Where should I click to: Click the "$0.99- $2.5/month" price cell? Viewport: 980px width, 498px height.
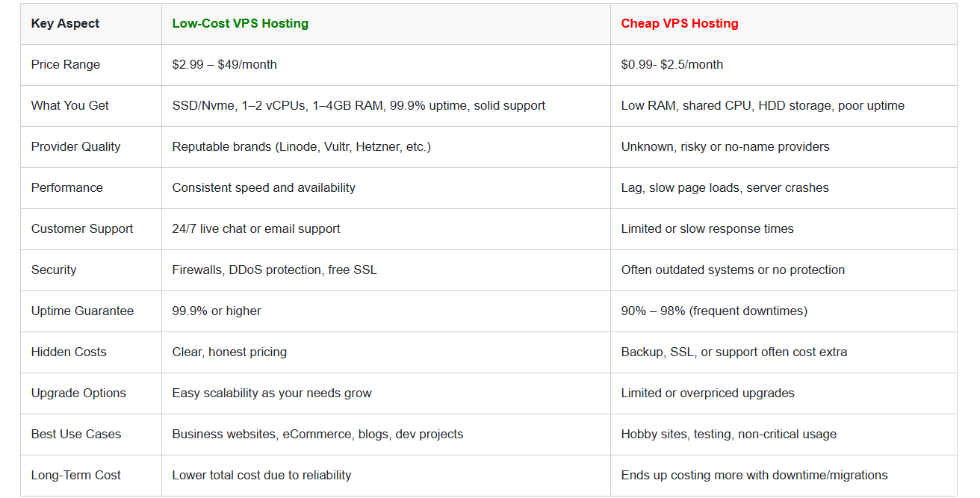click(672, 64)
